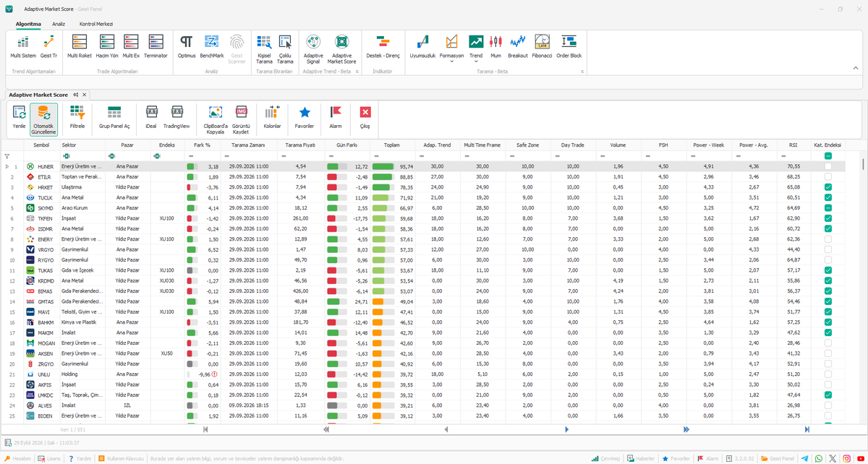This screenshot has height=464, width=868.
Task: Open the Multi Sistem algorithm
Action: [x=23, y=47]
